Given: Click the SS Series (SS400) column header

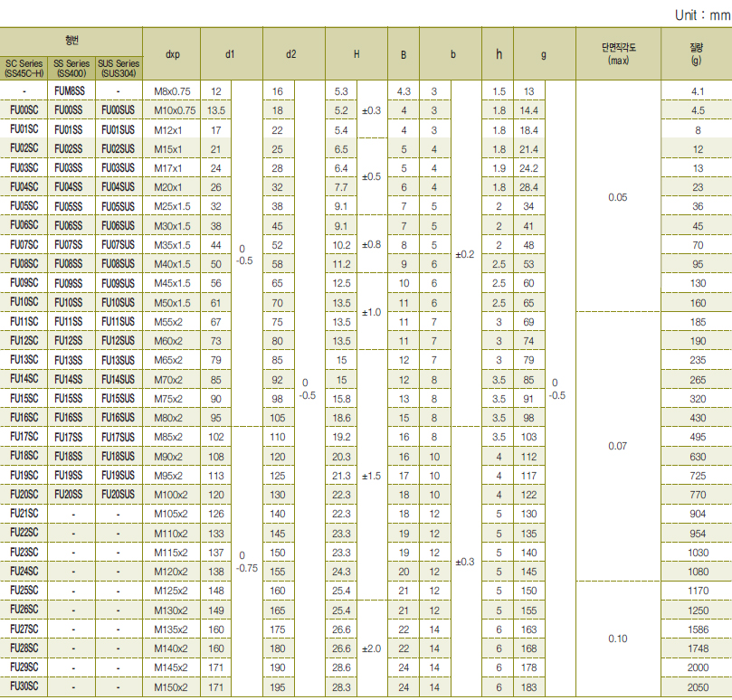Looking at the screenshot, I should (71, 68).
